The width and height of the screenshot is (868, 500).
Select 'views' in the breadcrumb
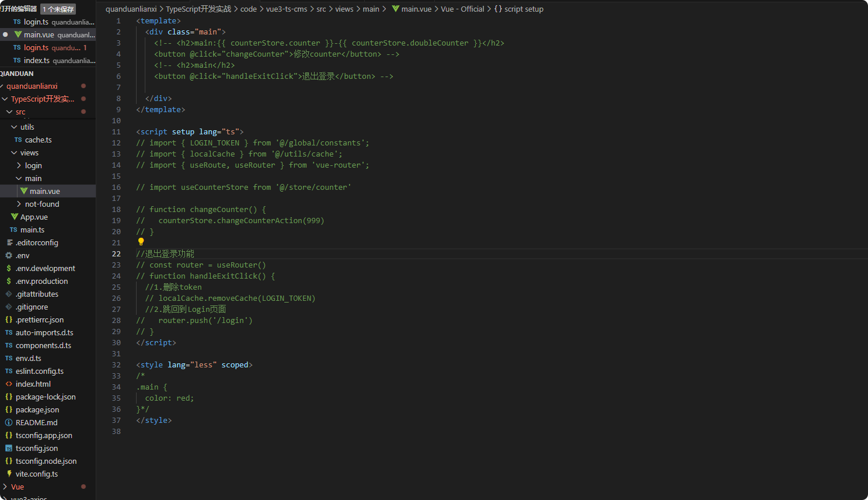344,9
